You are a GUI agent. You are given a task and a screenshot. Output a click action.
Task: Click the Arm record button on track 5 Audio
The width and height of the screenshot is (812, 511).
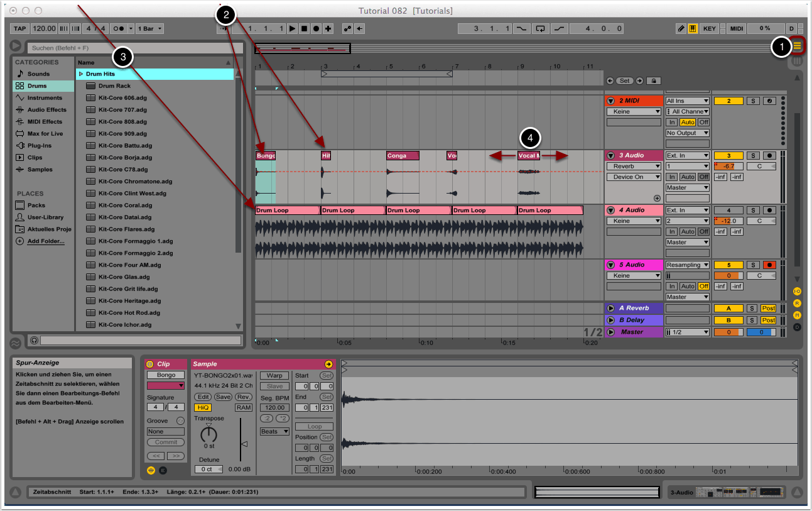[769, 265]
